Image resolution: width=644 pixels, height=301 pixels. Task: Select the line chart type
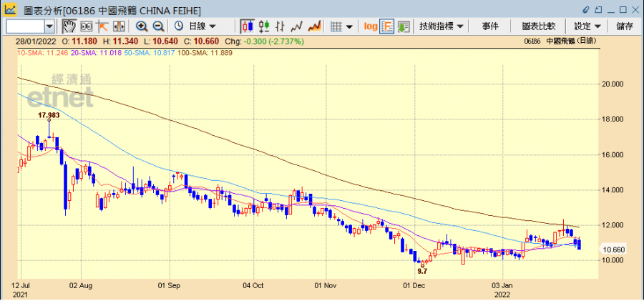297,26
